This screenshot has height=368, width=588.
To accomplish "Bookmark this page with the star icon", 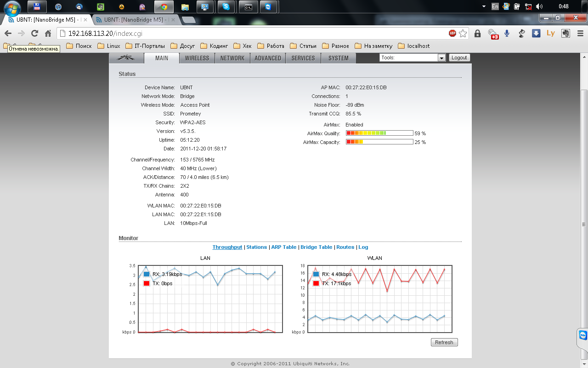I will click(x=463, y=33).
